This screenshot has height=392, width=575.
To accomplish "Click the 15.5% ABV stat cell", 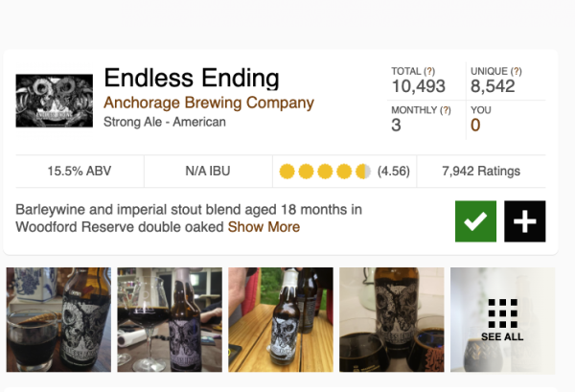I will pos(80,172).
